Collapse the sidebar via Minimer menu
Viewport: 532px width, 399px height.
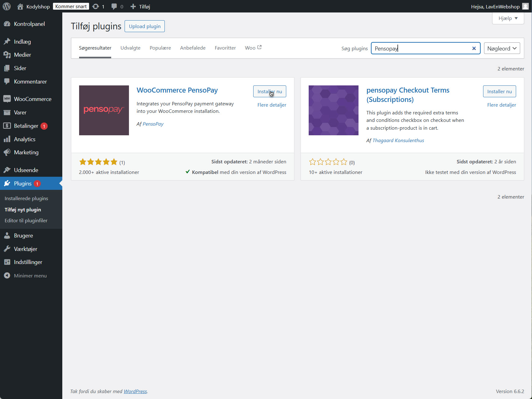coord(7,276)
